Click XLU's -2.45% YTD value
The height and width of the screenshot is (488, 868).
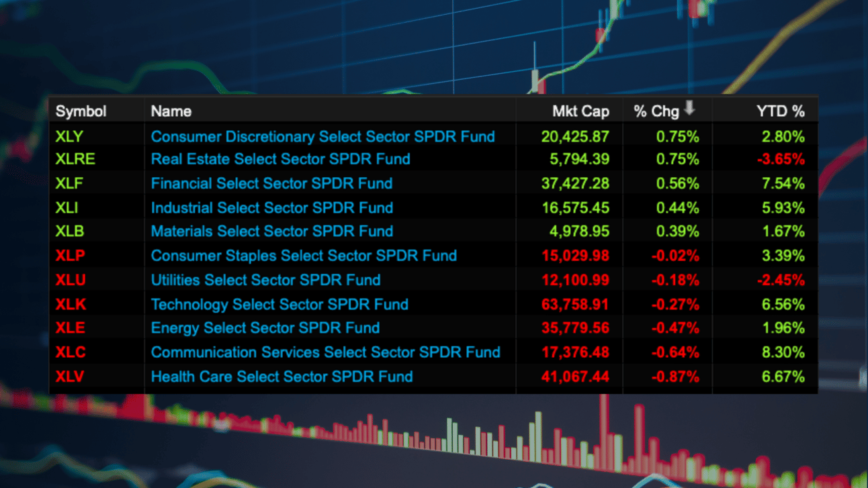coord(781,280)
